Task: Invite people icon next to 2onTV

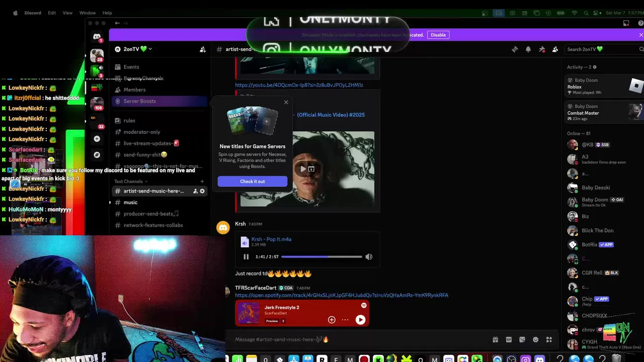Action: tap(202, 49)
